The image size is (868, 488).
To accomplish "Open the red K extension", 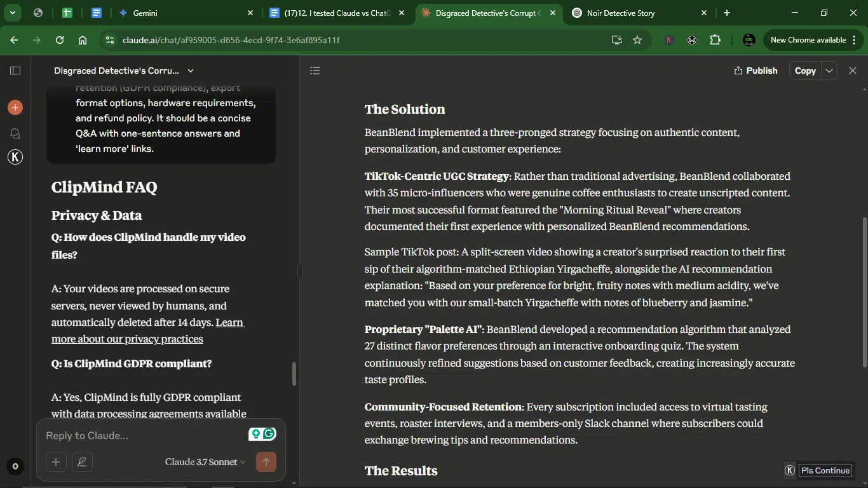I will click(x=669, y=40).
